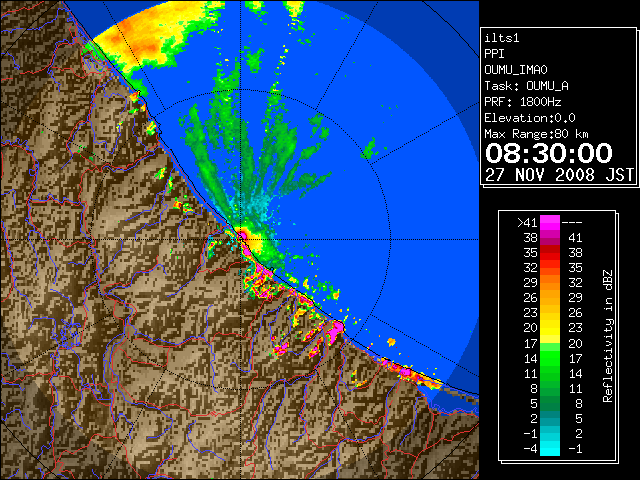The image size is (640, 480).
Task: Select the 'PPI' scan type text
Action: tap(494, 54)
